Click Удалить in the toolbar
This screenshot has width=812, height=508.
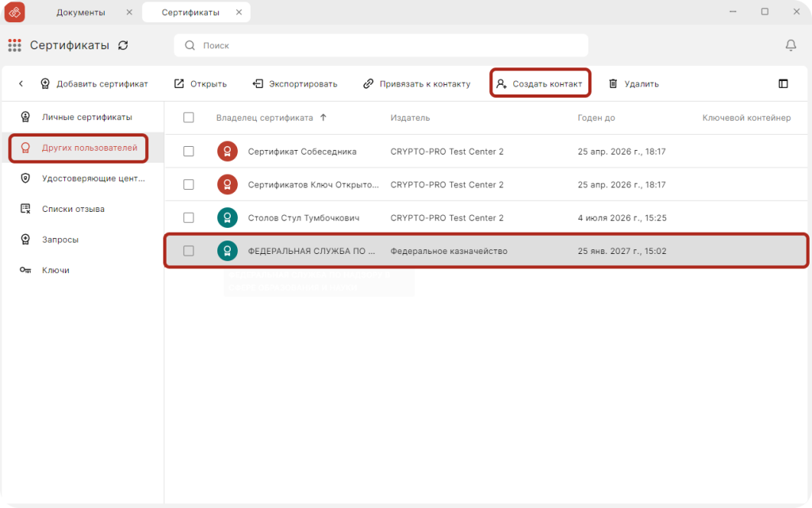(634, 83)
